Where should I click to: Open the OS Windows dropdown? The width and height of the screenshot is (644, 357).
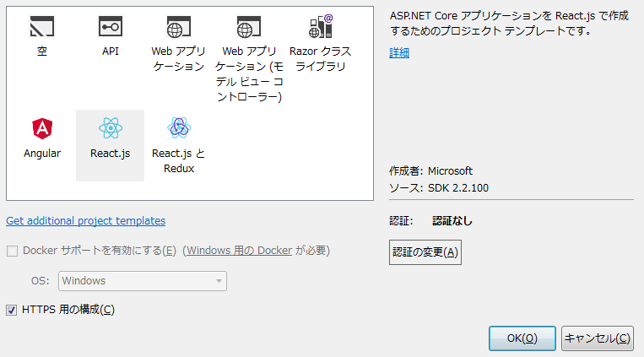(143, 281)
